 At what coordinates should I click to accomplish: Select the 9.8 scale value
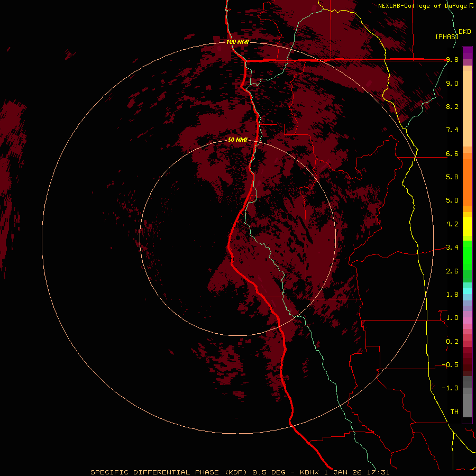point(452,60)
